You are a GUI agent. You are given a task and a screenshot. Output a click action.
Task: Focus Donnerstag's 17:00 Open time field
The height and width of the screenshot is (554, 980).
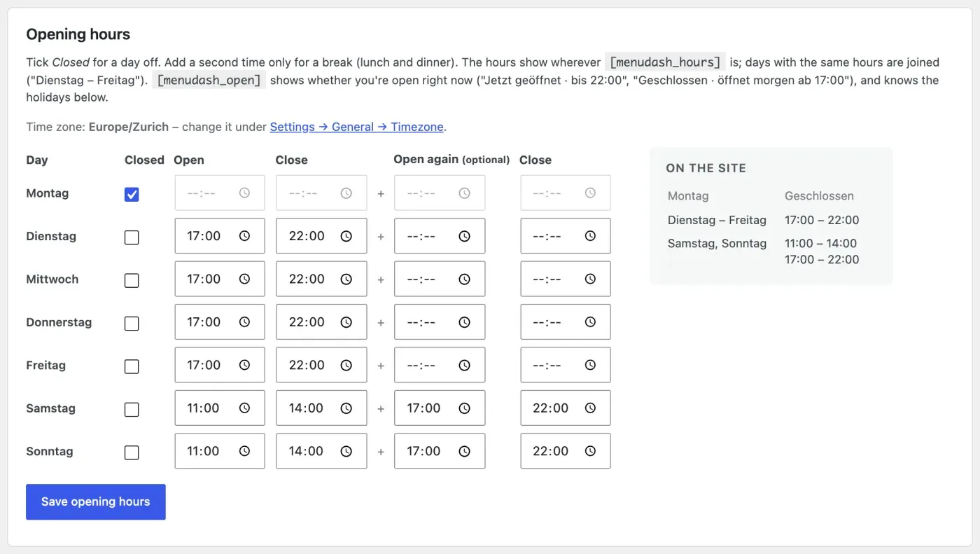[220, 322]
